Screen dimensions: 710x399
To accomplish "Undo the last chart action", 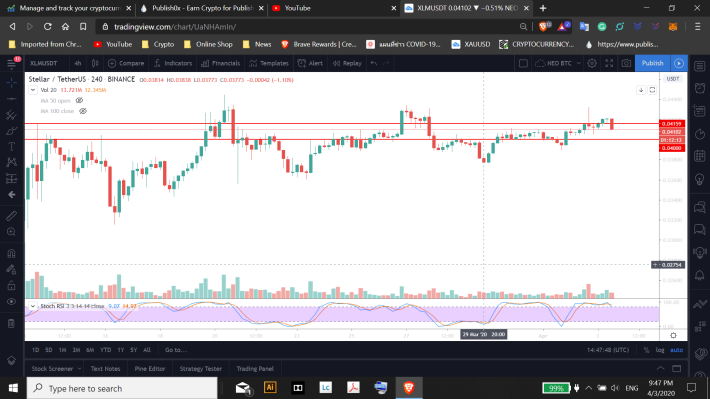I will pyautogui.click(x=374, y=63).
